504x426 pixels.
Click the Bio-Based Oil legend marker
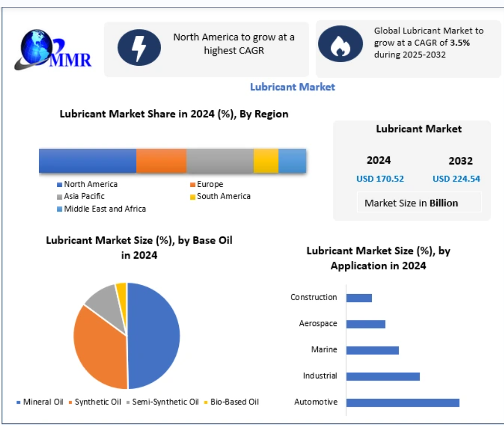pyautogui.click(x=206, y=402)
